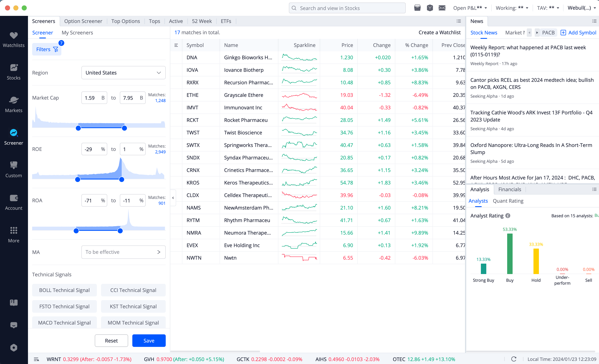
Task: Save the screener with Save button
Action: [x=149, y=341]
